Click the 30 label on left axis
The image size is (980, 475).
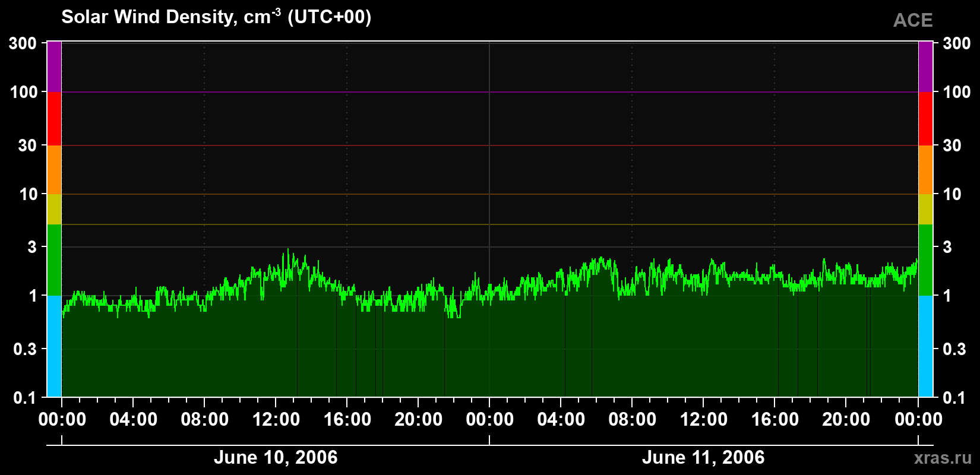(x=28, y=145)
